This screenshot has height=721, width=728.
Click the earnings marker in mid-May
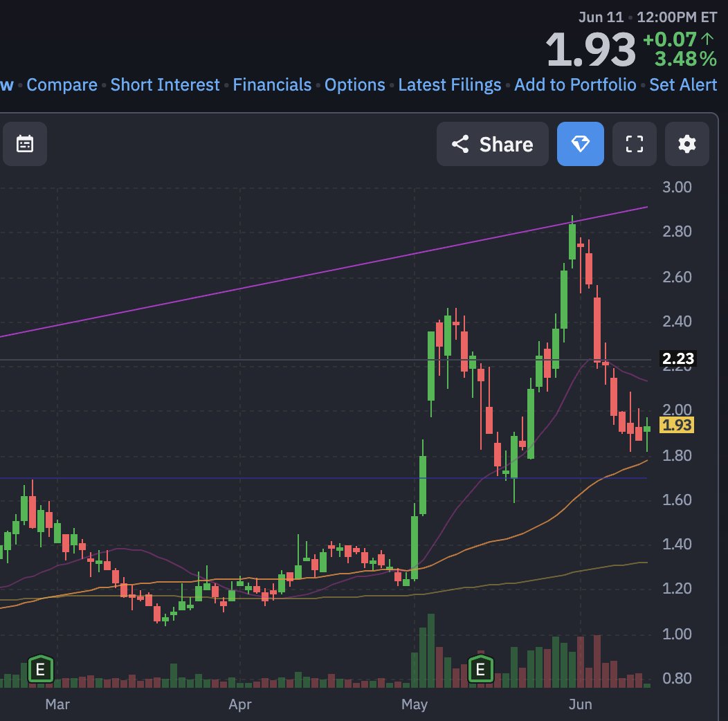[480, 669]
